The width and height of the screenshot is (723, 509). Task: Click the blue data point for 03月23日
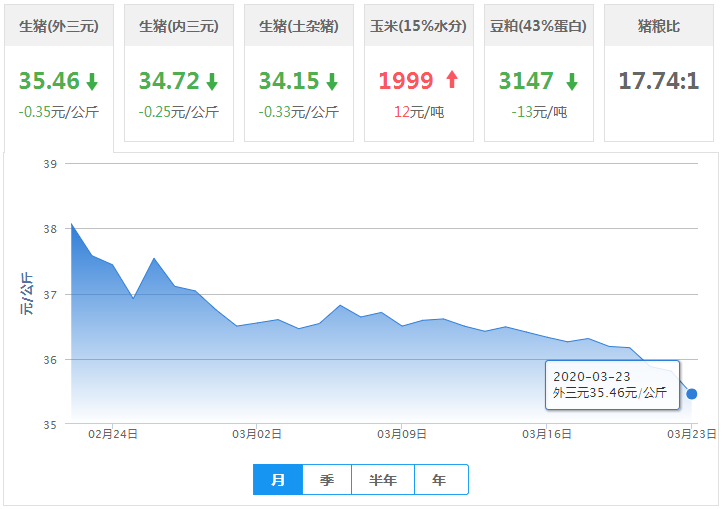point(692,394)
